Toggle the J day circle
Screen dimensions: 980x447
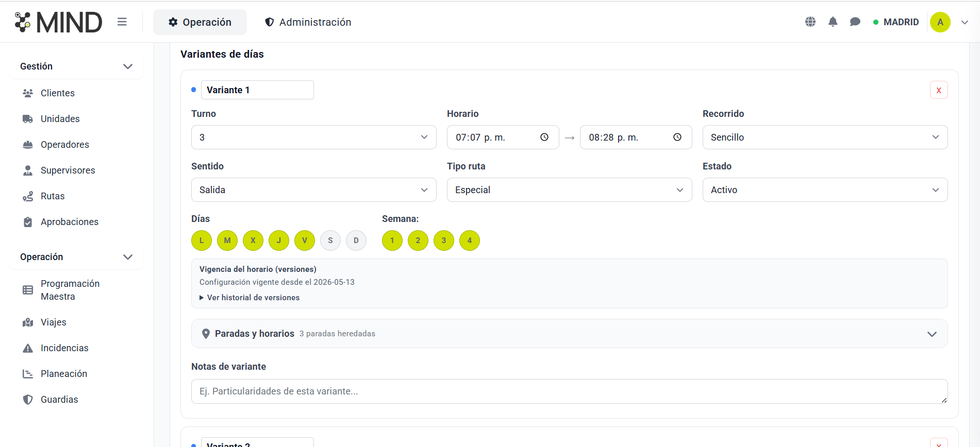point(279,240)
